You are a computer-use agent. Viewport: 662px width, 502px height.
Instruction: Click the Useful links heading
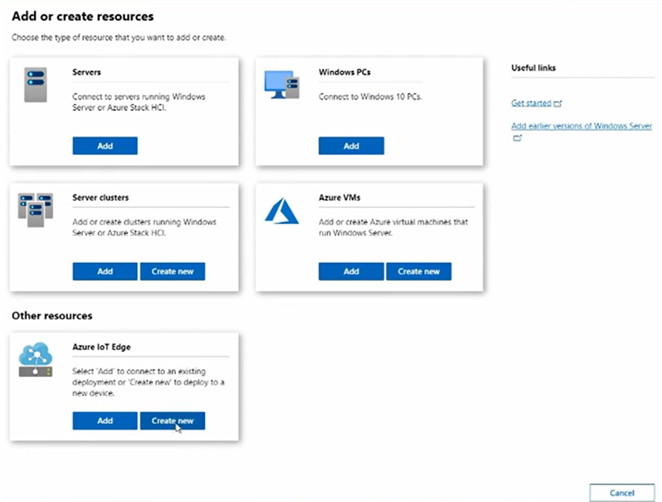533,68
